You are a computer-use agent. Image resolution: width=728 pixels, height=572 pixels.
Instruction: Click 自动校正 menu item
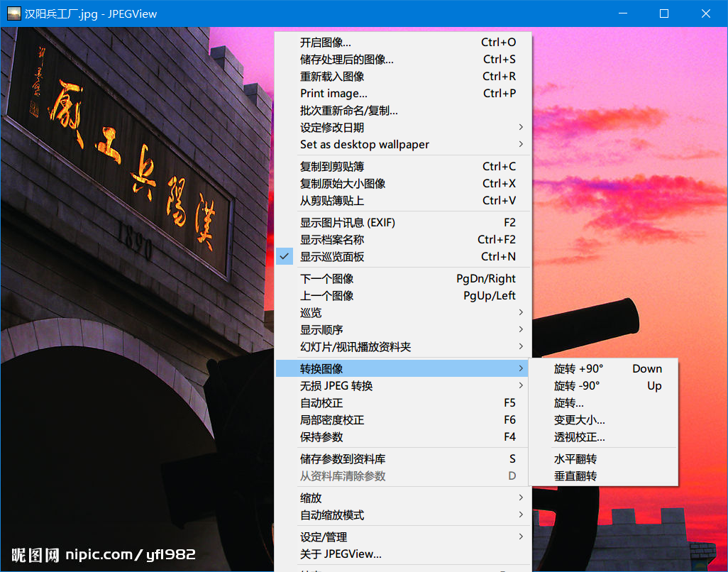coord(321,403)
